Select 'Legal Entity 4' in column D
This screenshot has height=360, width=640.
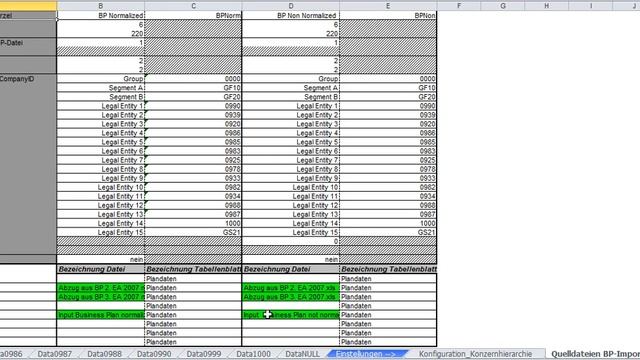click(291, 133)
